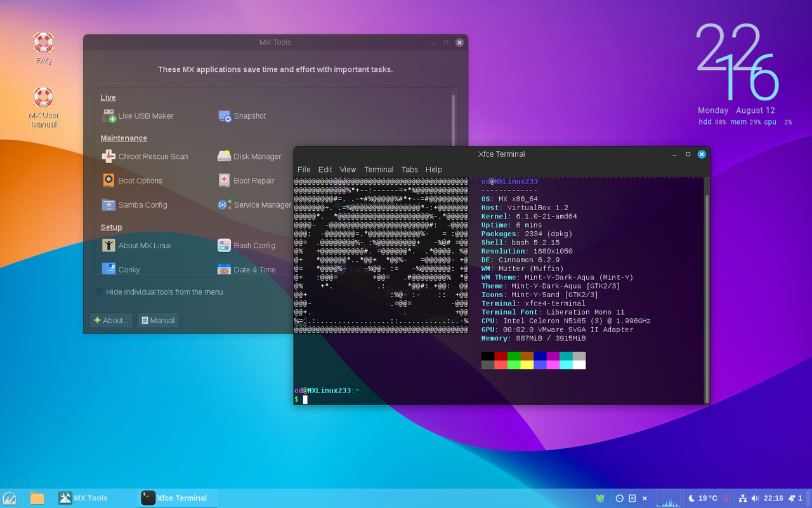
Task: Enable Hide individual tools from the menu
Action: (100, 292)
